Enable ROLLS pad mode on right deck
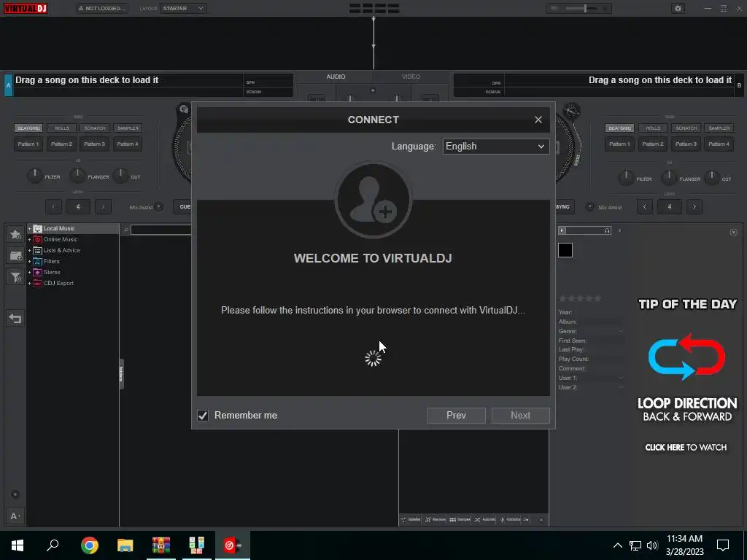Screen dimensions: 747x560 [x=653, y=128]
